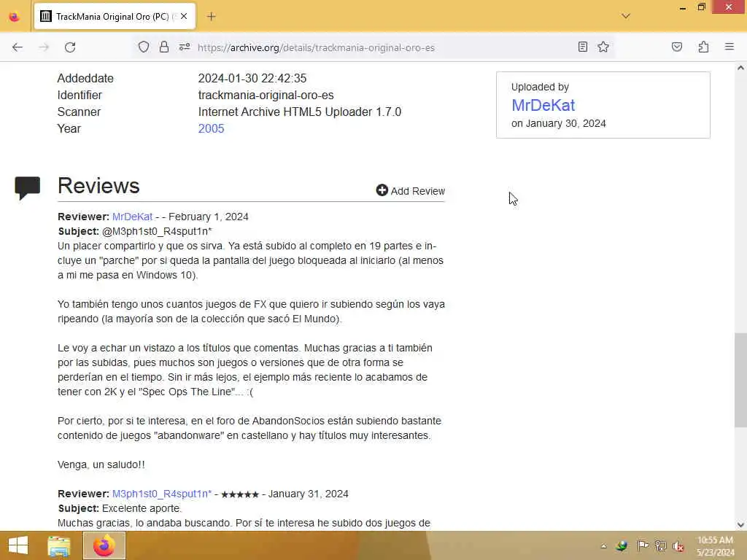Click the Venga, un saludo!! line
This screenshot has width=747, height=560.
(x=101, y=464)
